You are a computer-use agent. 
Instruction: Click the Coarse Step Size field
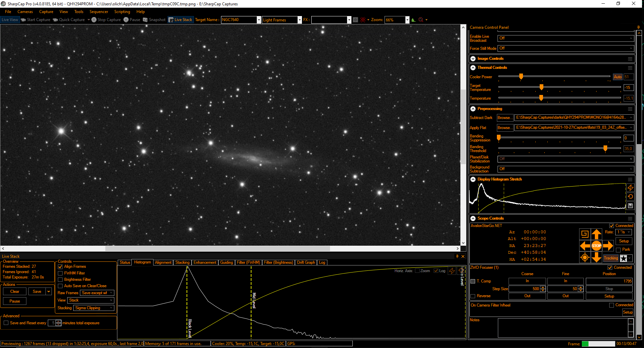pos(524,289)
